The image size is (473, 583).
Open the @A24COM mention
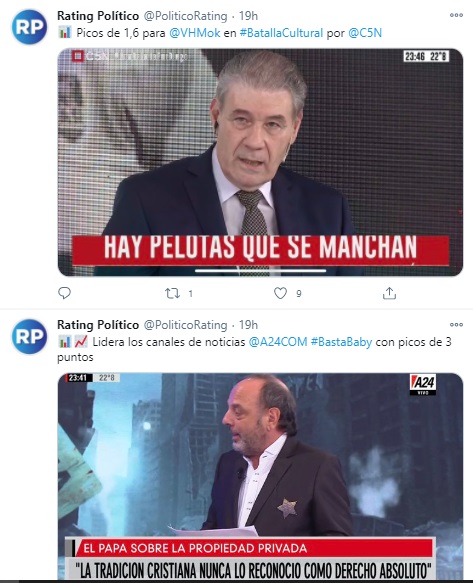278,342
